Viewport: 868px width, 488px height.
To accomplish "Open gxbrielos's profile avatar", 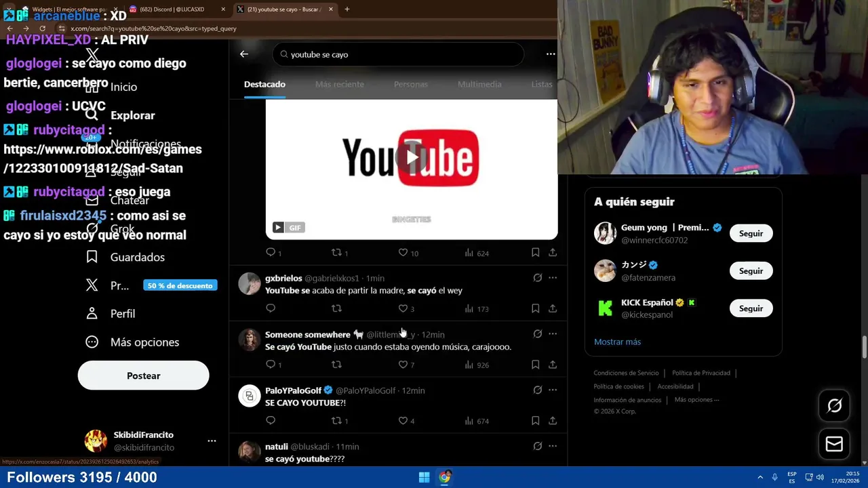I will [x=250, y=283].
